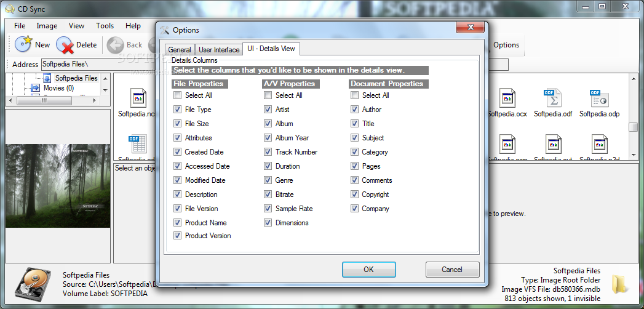
Task: Open the Tools menu
Action: coord(105,26)
